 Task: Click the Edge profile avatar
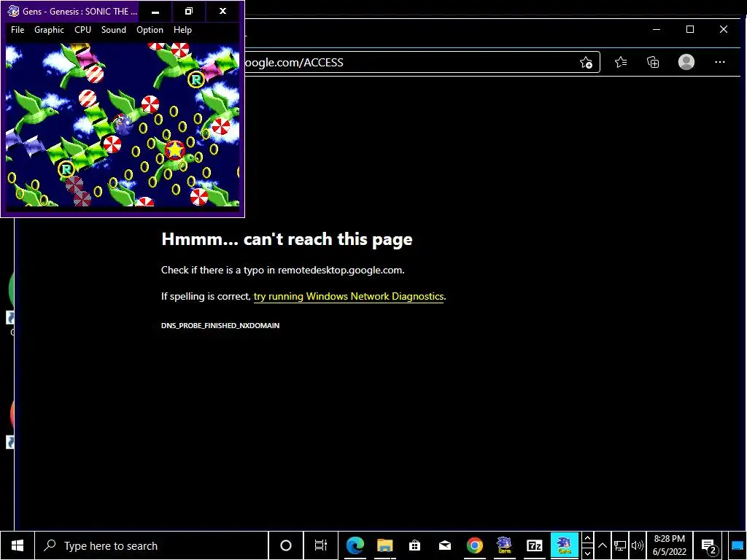point(686,63)
